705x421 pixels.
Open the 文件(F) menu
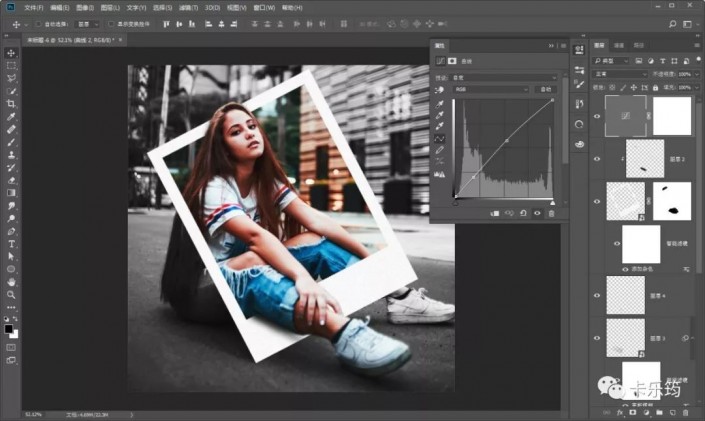(x=33, y=8)
